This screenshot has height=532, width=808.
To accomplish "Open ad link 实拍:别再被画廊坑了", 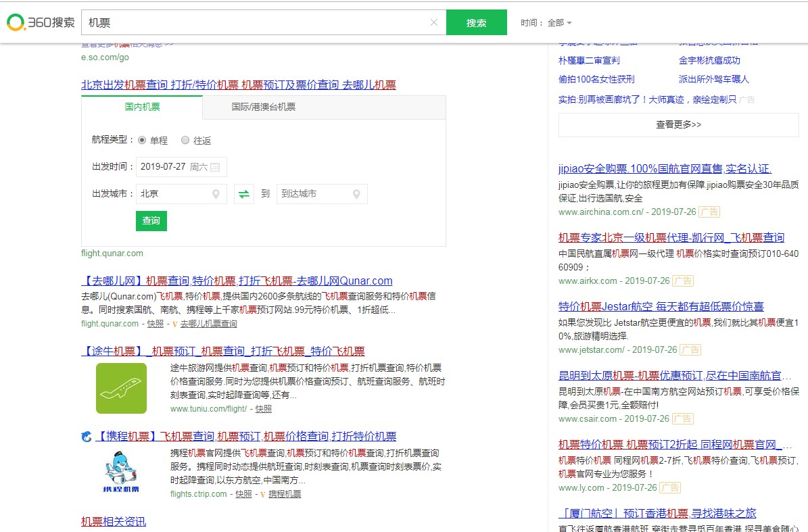I will coord(647,100).
